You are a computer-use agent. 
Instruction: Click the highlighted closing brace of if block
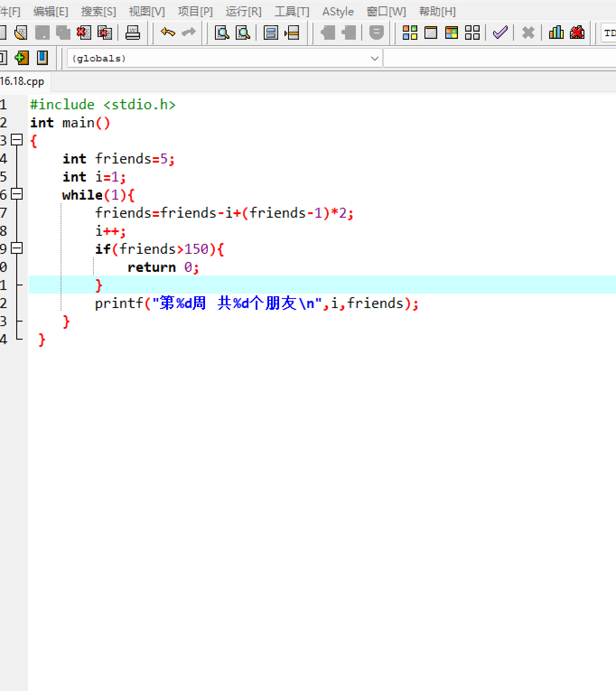pos(99,285)
